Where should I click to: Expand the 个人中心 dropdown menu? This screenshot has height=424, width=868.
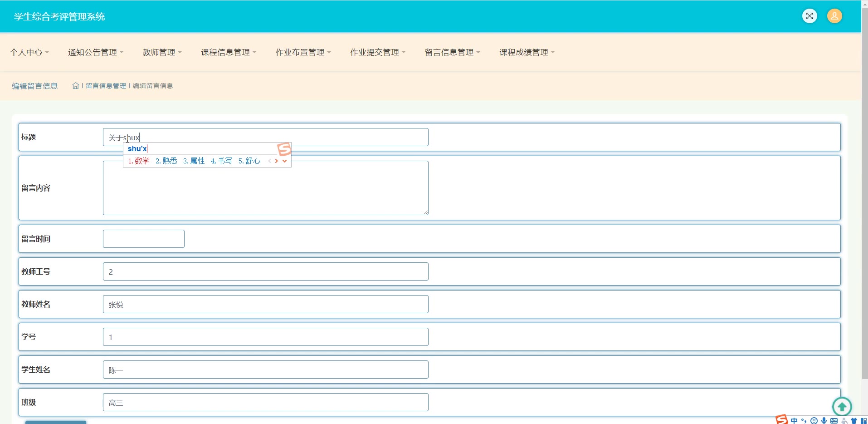point(29,52)
